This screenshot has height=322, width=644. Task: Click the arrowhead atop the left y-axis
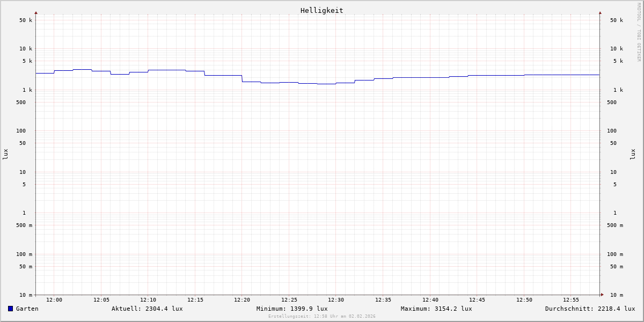[36, 12]
